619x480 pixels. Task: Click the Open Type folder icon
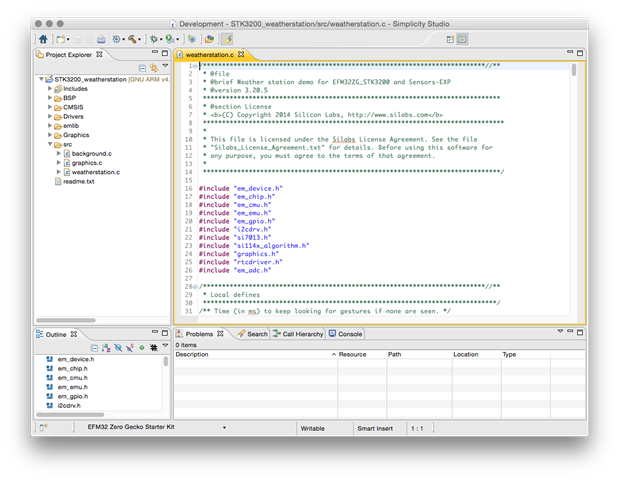point(209,39)
